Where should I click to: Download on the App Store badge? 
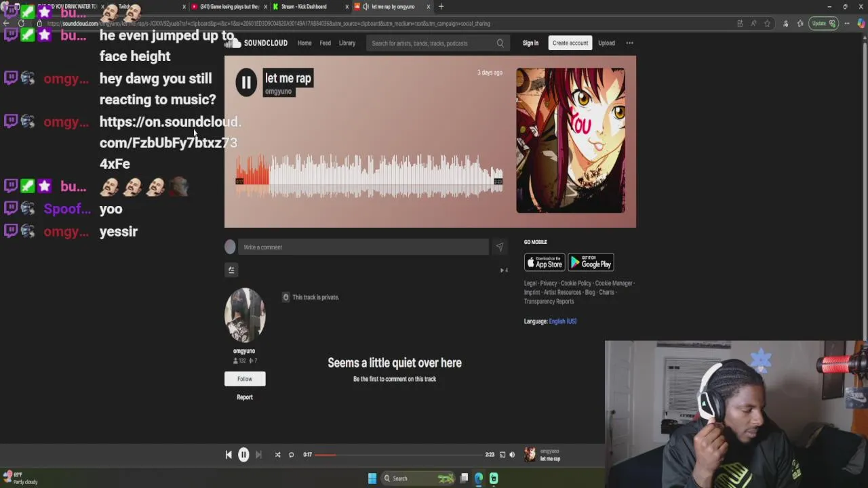click(x=545, y=262)
